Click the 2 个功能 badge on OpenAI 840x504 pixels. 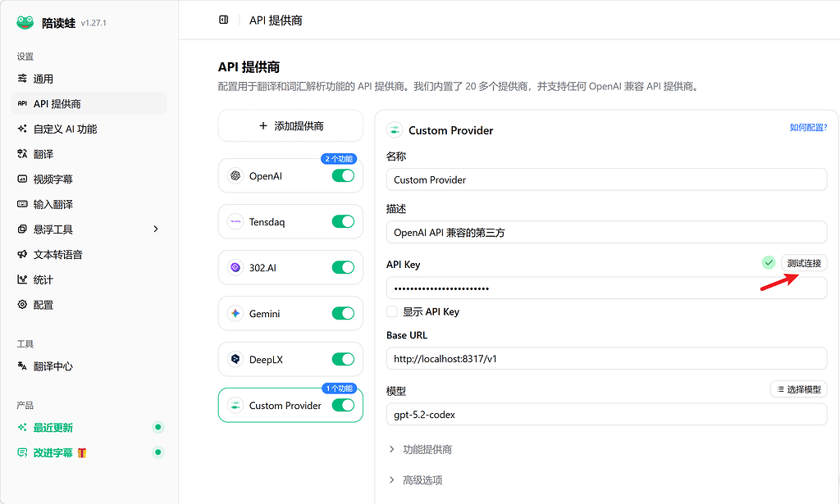(x=339, y=158)
